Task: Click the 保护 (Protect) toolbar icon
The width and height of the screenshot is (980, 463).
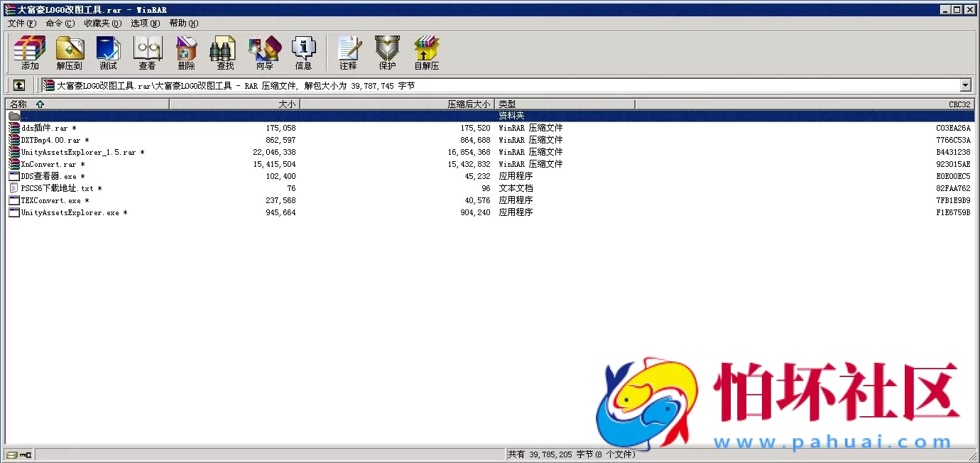Action: tap(387, 53)
